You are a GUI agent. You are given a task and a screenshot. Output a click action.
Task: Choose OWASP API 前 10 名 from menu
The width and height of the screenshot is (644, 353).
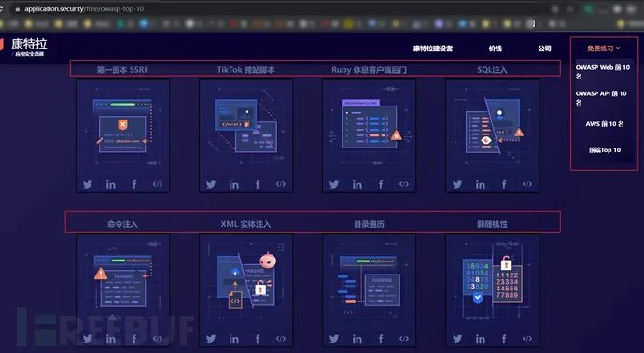[x=601, y=98]
